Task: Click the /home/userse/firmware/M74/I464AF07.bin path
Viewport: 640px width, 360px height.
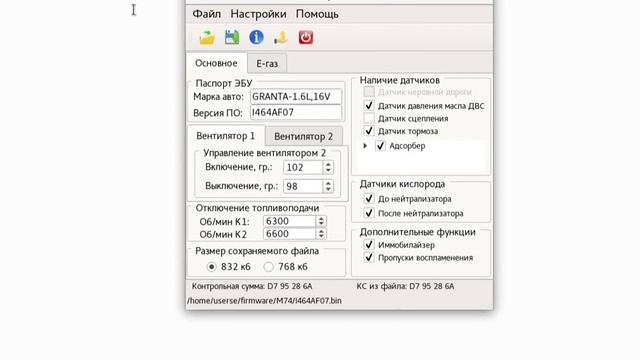Action: click(x=264, y=301)
